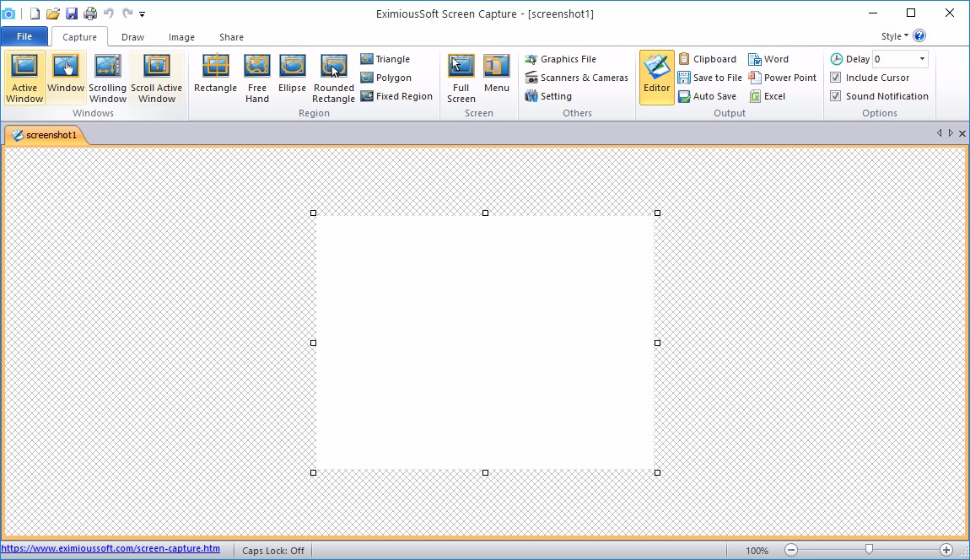Start a Scrolling Window capture
The height and width of the screenshot is (560, 970).
pyautogui.click(x=108, y=78)
